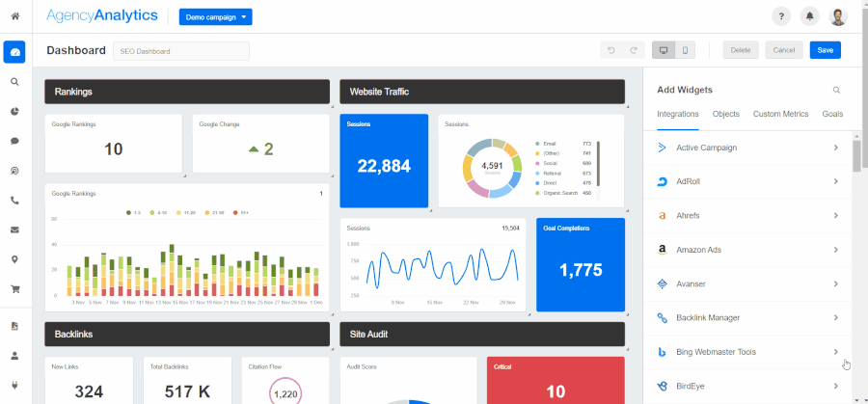Select the Total Backlinks 517 K widget
The width and height of the screenshot is (868, 404).
(187, 380)
